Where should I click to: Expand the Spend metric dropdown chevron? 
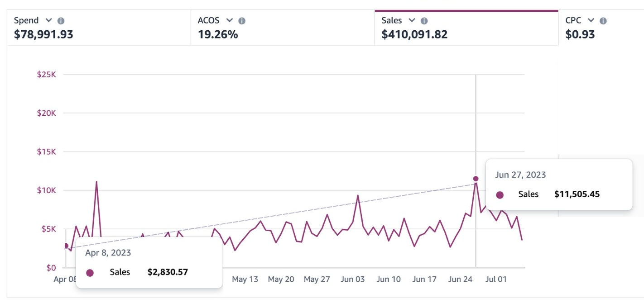(x=48, y=20)
